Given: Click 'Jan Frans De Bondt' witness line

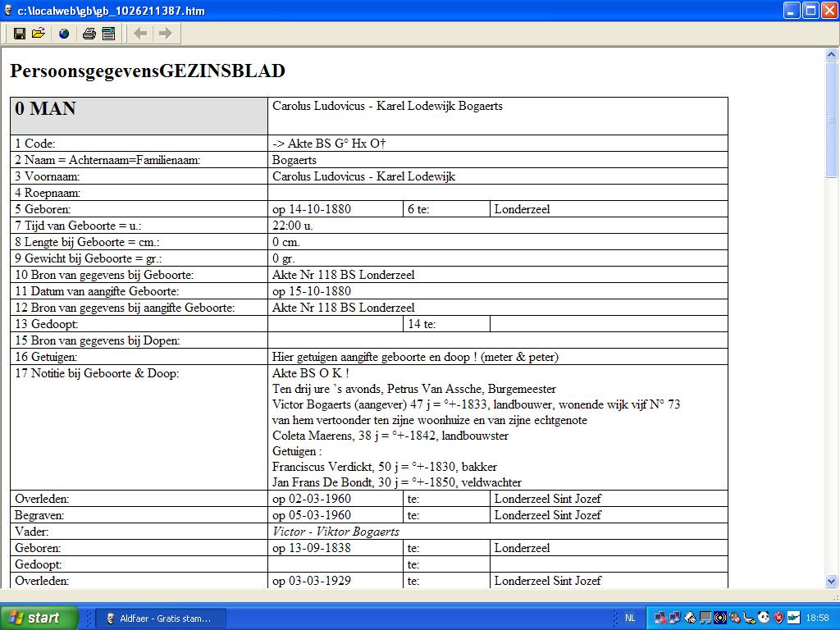Looking at the screenshot, I should 397,482.
